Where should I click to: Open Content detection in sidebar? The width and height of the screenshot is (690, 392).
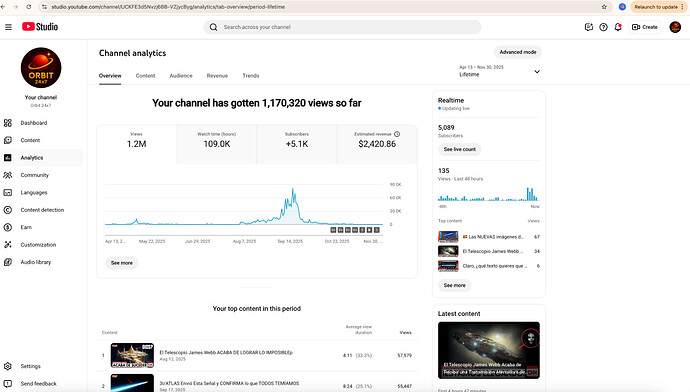42,210
